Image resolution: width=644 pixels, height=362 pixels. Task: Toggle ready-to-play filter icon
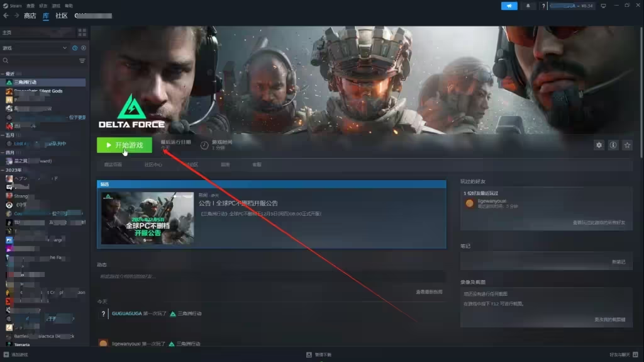coord(84,48)
